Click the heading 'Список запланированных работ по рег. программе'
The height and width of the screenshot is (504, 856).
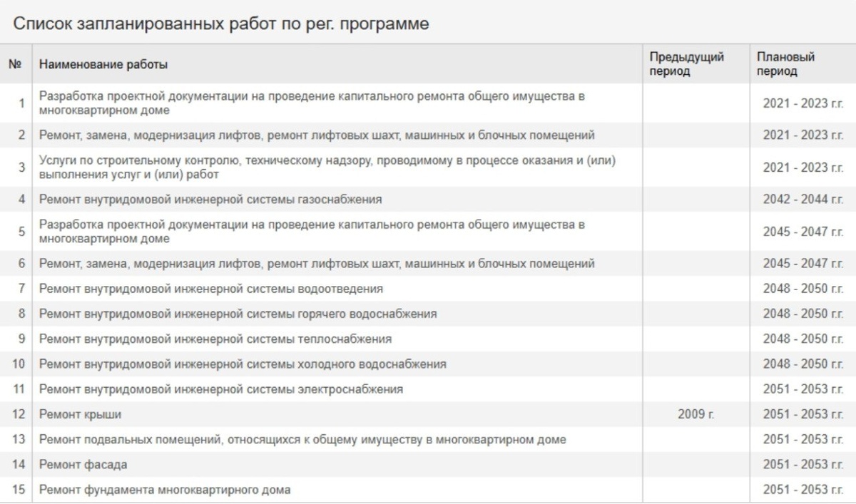(x=221, y=24)
